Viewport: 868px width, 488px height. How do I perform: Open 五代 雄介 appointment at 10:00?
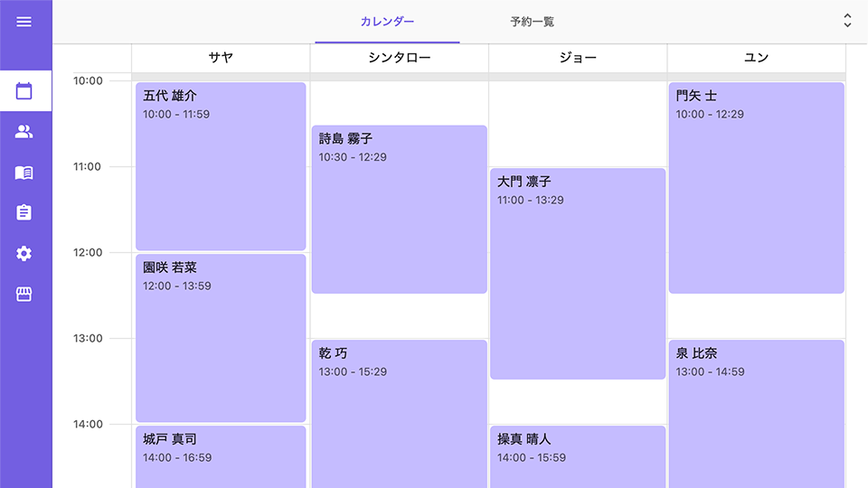click(221, 167)
